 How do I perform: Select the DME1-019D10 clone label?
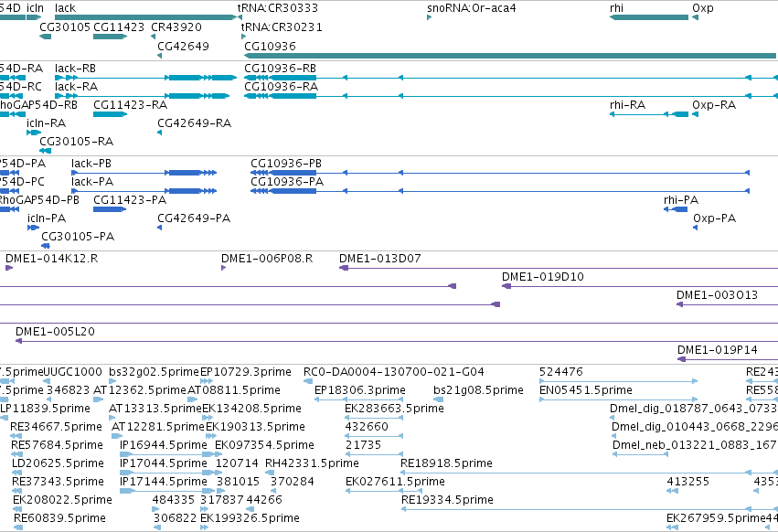click(x=543, y=277)
